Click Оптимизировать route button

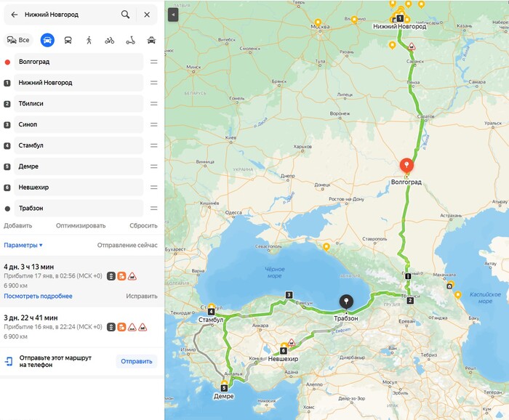tap(81, 226)
